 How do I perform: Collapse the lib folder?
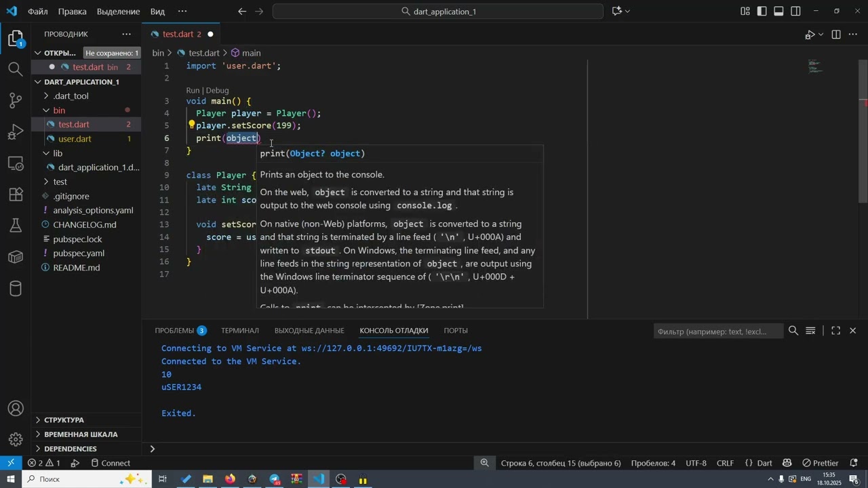(46, 153)
